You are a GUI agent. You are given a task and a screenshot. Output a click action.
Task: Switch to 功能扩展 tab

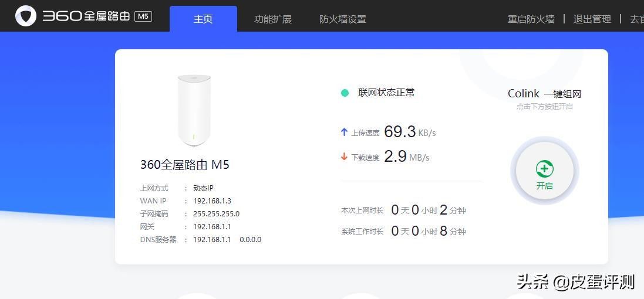point(273,19)
